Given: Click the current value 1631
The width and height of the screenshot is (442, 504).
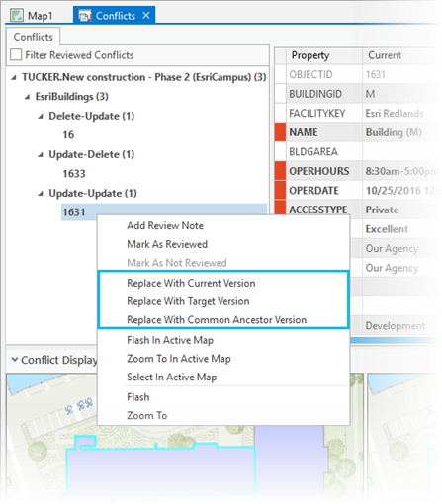Looking at the screenshot, I should 375,74.
